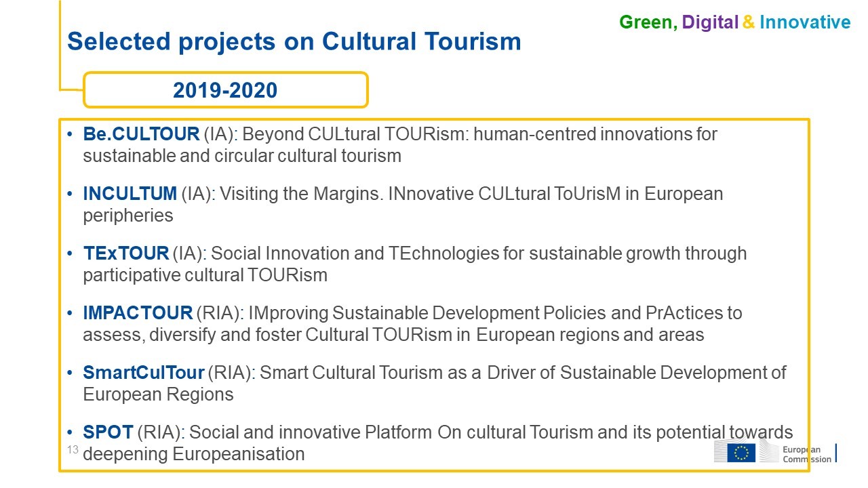Click the "INCULTUM" project name
Screen dimensions: 868x488
click(x=130, y=194)
